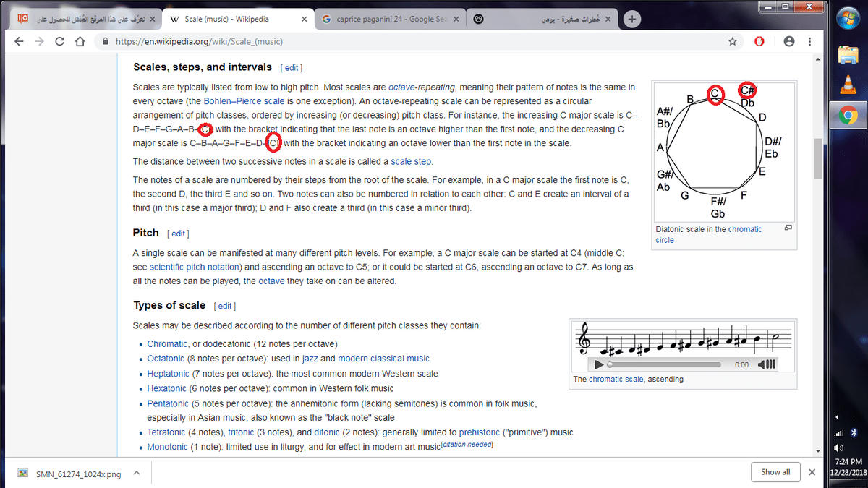Open the chromatic circle diagram thumbnail

click(x=723, y=151)
